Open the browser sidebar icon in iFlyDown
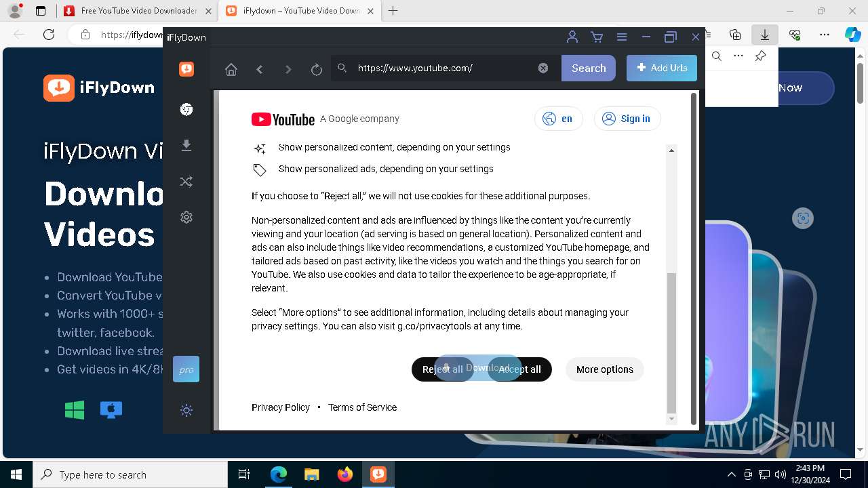868x488 pixels. [x=186, y=109]
